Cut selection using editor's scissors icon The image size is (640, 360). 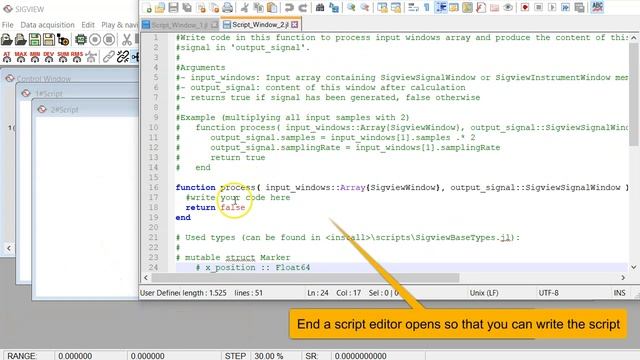tap(244, 7)
